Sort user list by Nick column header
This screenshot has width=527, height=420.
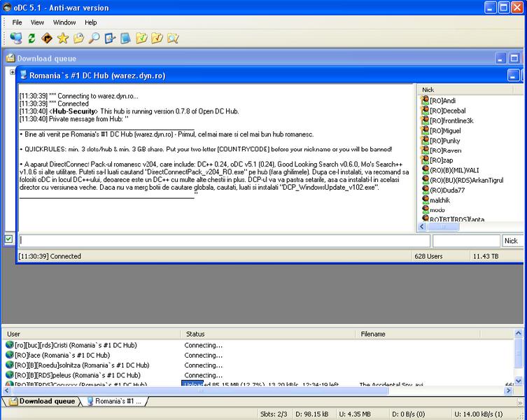click(466, 90)
